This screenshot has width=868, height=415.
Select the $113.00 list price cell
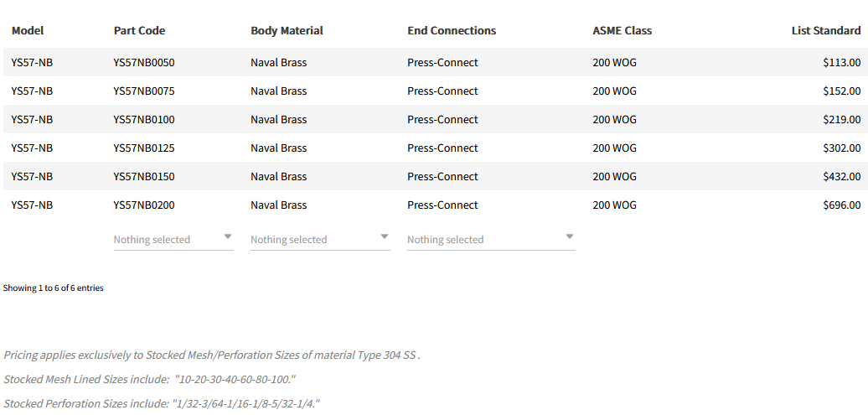click(841, 63)
